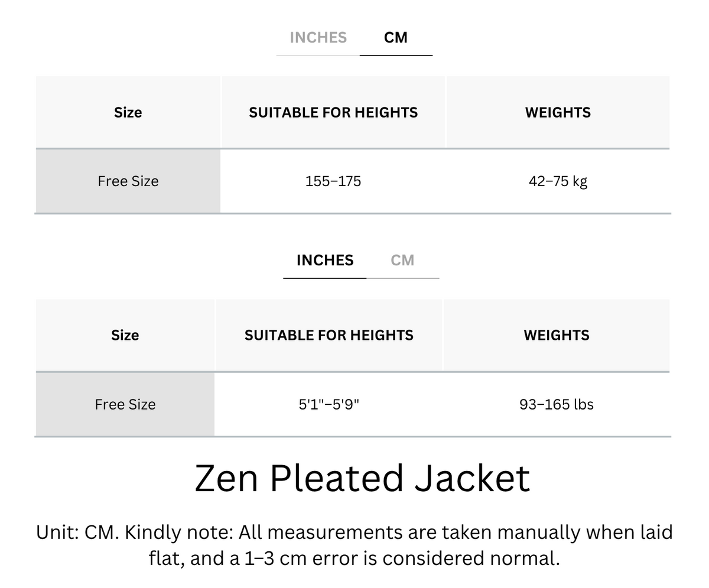This screenshot has width=709, height=588.
Task: Click the underline beneath the active INCHES tab
Action: pyautogui.click(x=325, y=278)
